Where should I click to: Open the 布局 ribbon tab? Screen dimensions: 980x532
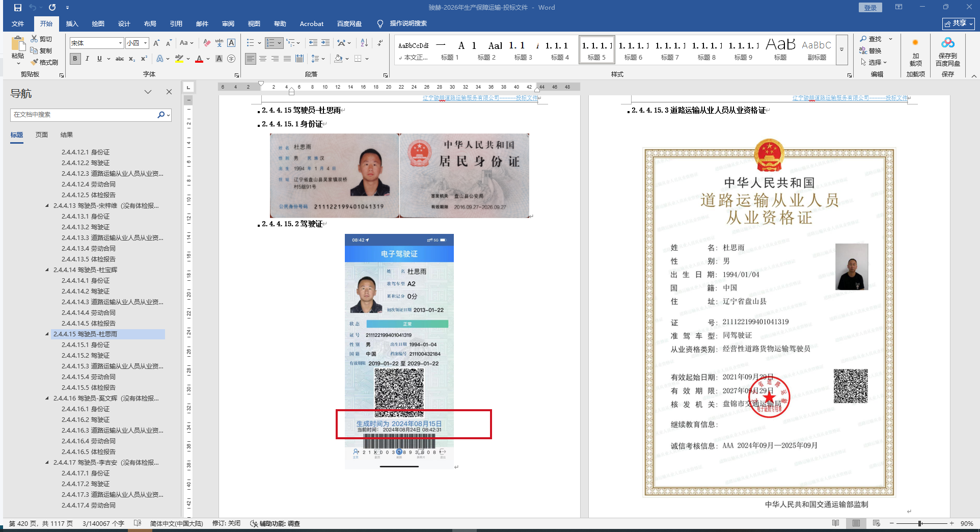[x=150, y=23]
